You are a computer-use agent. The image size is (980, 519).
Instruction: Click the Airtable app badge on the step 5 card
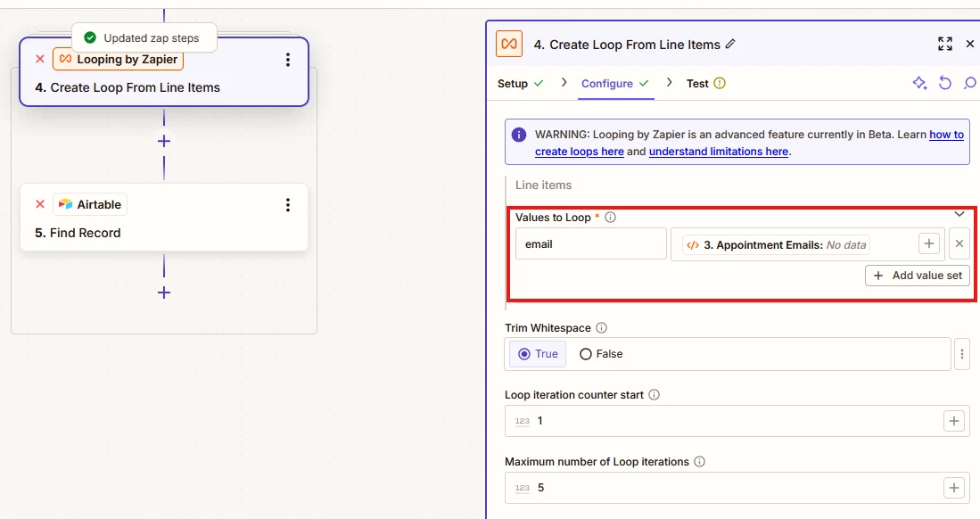pos(90,204)
